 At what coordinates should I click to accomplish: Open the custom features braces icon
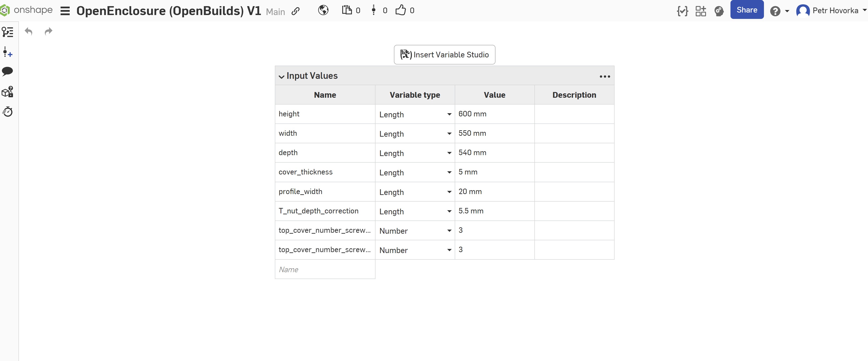[x=682, y=11]
